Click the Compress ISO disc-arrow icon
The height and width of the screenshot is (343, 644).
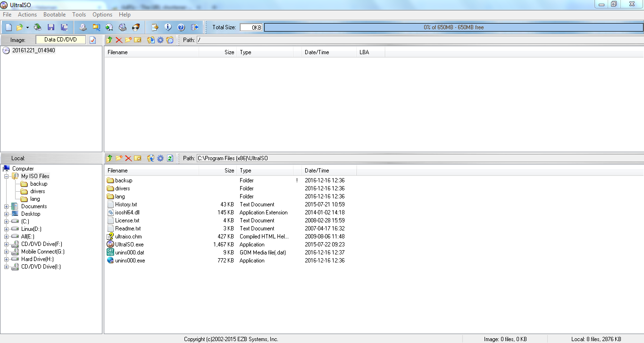(x=109, y=27)
